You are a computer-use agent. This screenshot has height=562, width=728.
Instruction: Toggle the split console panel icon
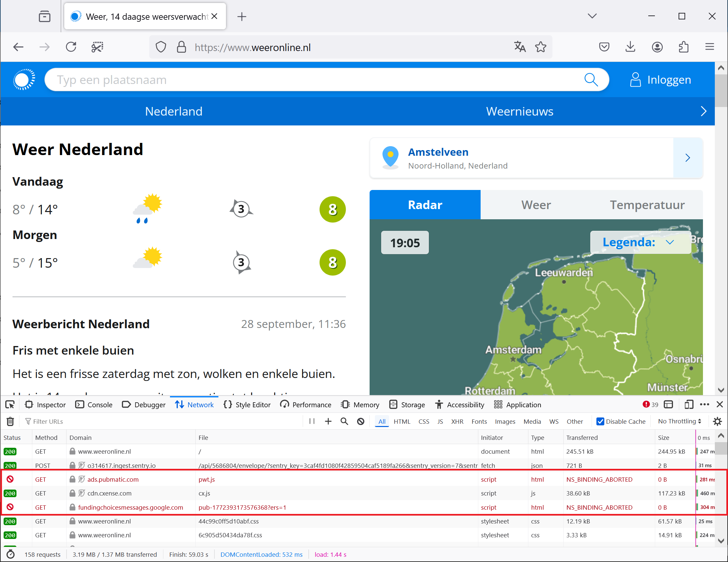pos(668,404)
